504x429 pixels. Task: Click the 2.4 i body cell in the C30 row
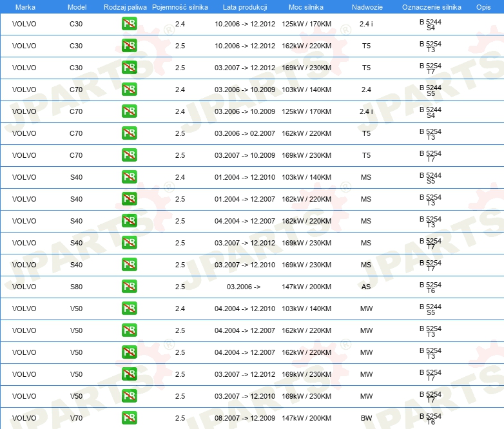click(366, 24)
